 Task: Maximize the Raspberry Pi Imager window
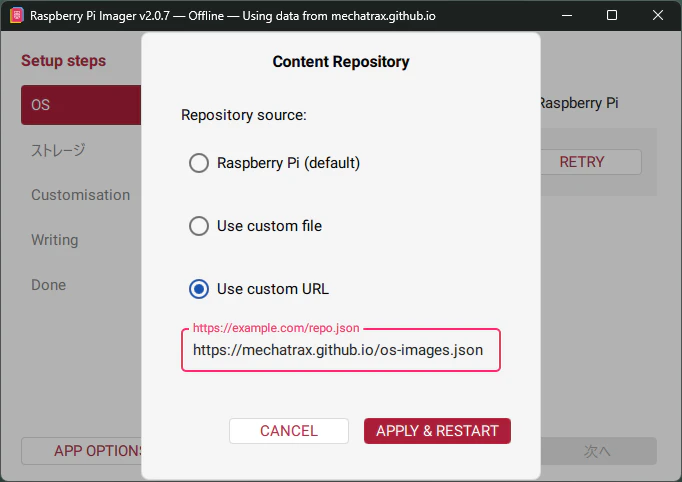(x=612, y=16)
